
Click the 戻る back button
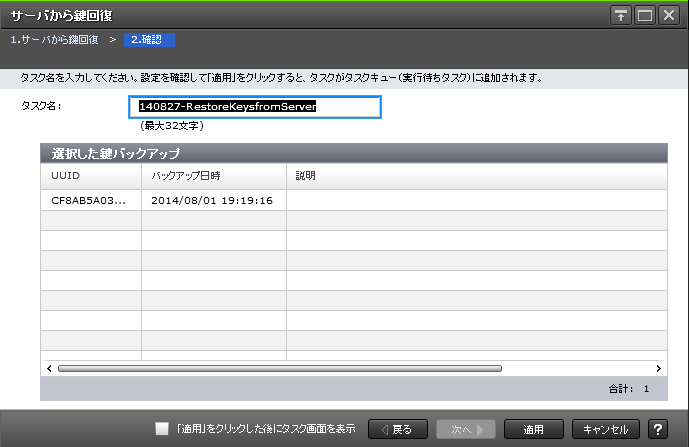click(398, 429)
